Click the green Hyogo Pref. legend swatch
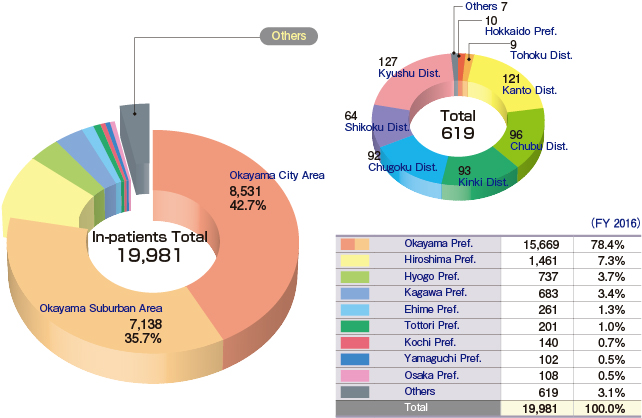The width and height of the screenshot is (642, 418). [x=355, y=277]
